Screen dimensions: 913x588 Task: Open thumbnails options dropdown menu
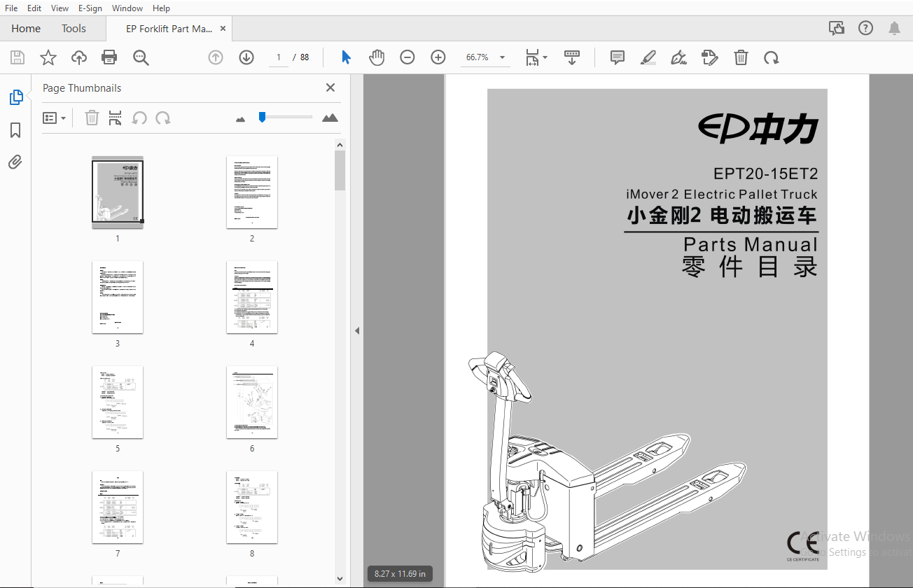coord(55,118)
